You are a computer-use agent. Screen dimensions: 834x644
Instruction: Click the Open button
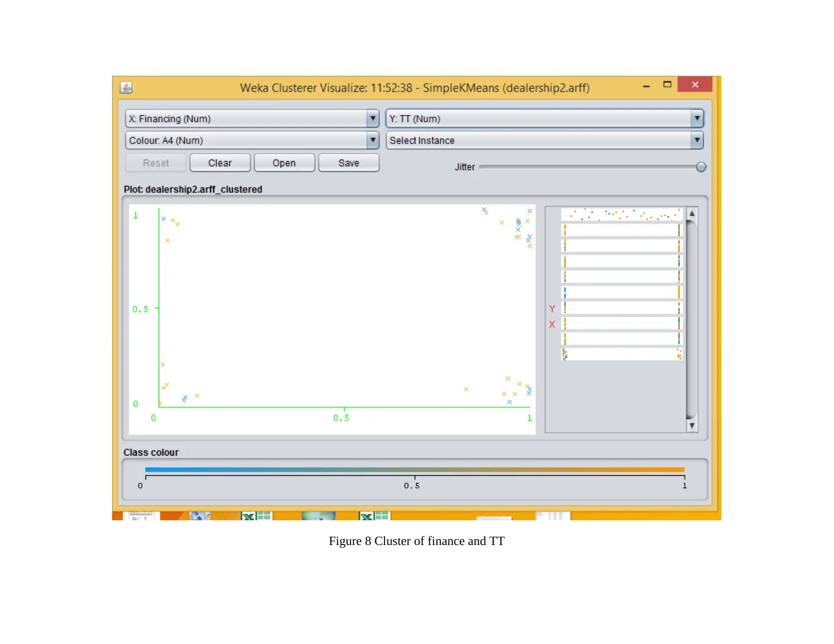pos(284,163)
